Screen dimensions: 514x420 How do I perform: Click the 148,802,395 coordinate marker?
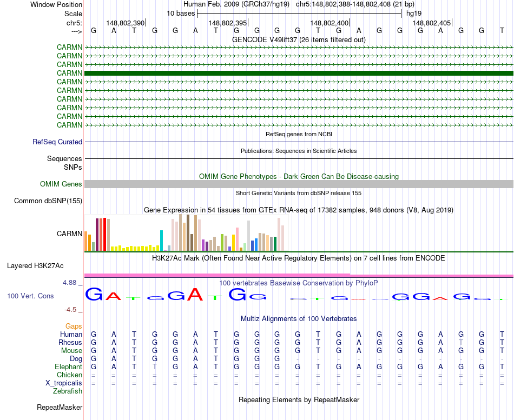227,23
